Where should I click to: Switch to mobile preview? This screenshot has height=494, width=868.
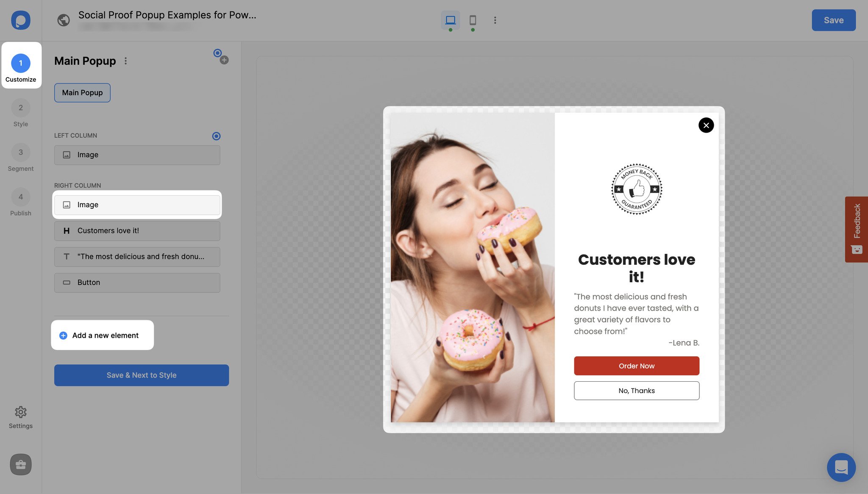click(x=473, y=20)
